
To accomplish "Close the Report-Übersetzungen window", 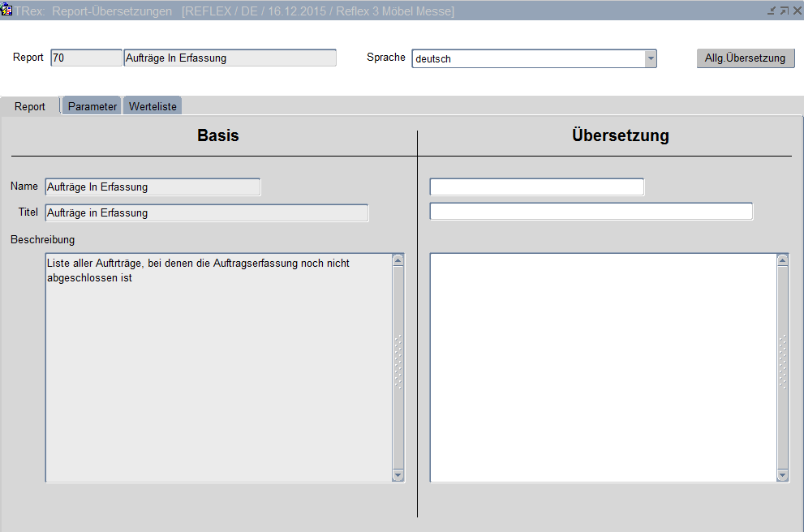I will (x=796, y=11).
